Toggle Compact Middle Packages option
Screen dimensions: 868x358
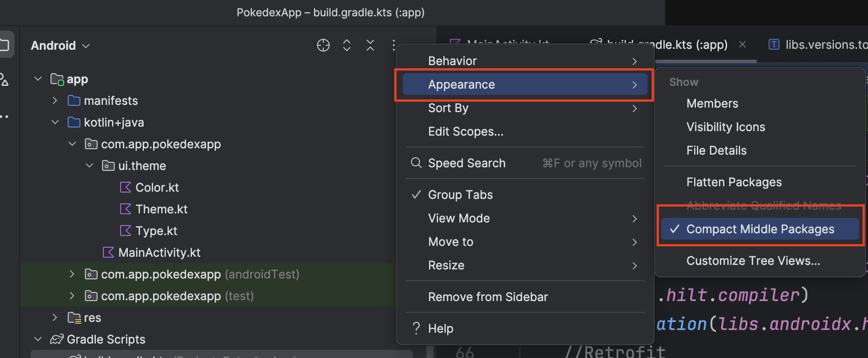(x=760, y=229)
